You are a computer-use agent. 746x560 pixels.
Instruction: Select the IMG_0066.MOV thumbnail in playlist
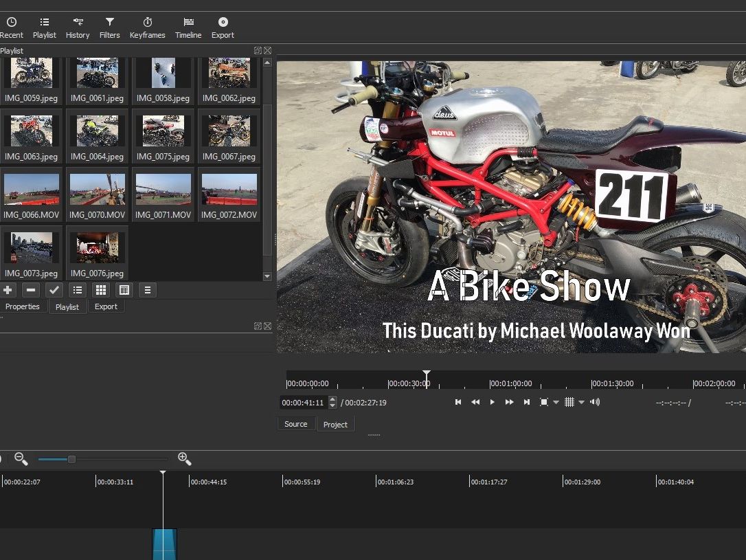click(x=31, y=190)
